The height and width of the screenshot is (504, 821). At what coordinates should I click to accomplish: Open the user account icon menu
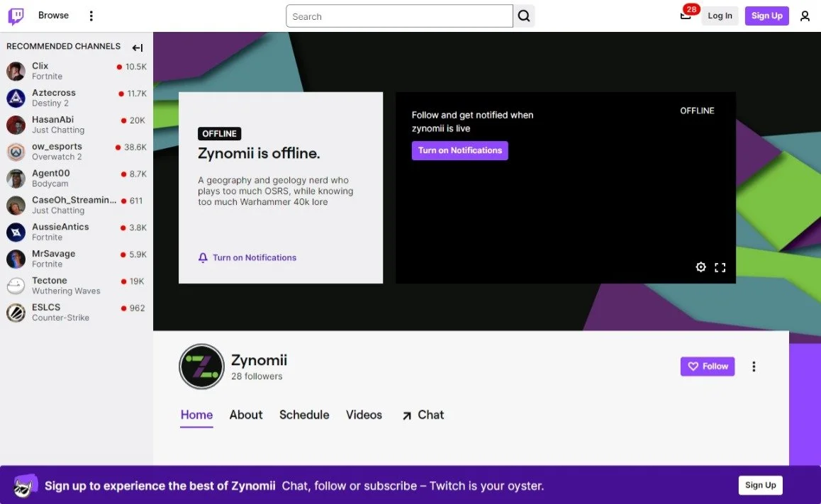[x=805, y=16]
